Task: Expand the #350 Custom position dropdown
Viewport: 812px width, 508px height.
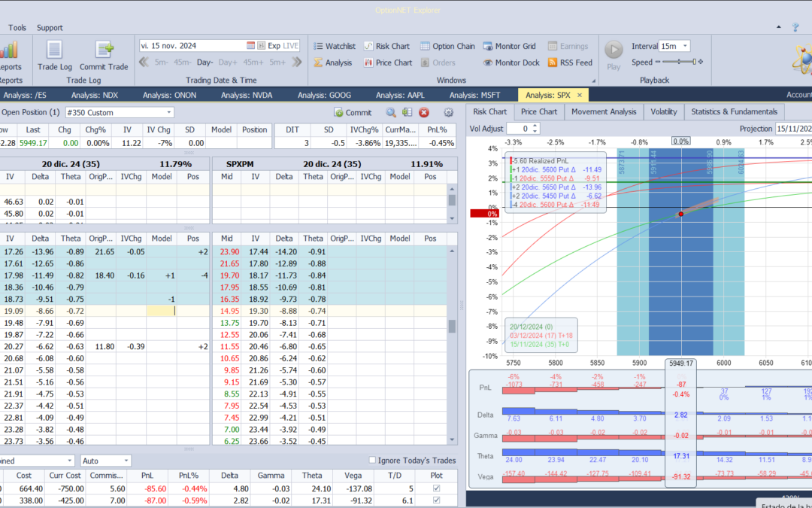Action: click(168, 113)
